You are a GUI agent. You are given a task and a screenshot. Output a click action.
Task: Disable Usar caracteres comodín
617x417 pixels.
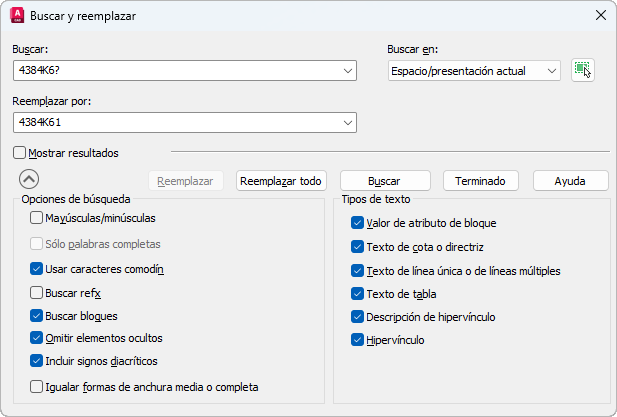pos(37,269)
